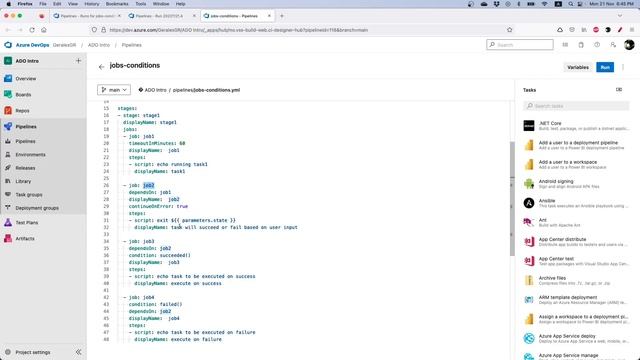This screenshot has height=360, width=640.
Task: Select the Ant task
Action: tap(576, 222)
